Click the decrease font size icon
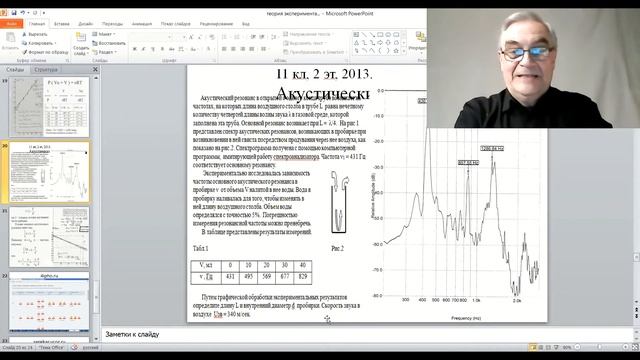 tap(200, 37)
